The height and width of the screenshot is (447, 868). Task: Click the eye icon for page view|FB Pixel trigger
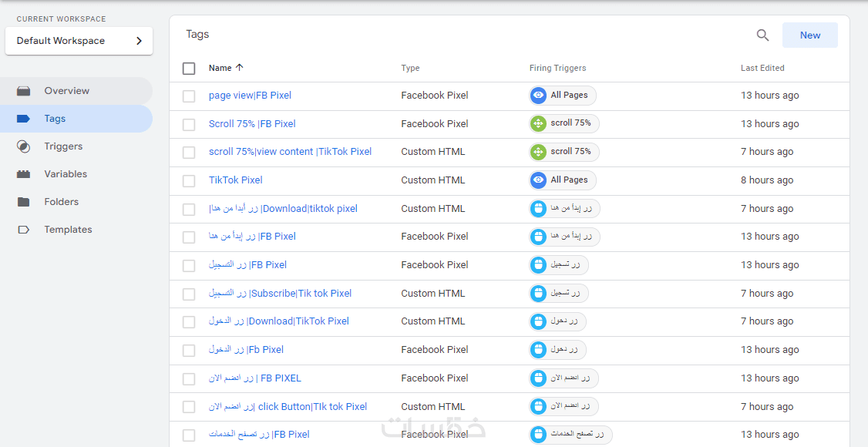(x=538, y=96)
